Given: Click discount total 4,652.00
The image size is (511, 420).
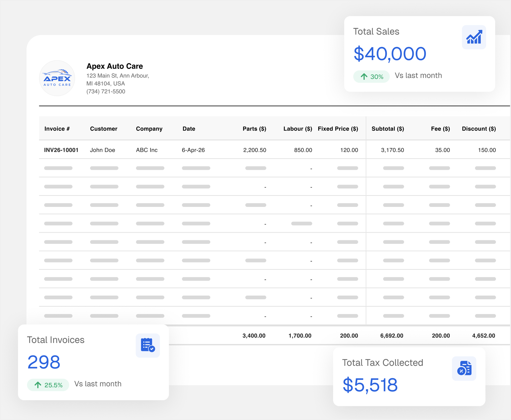Looking at the screenshot, I should (x=484, y=336).
